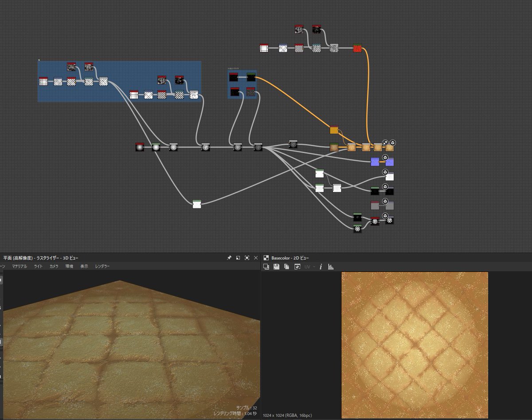Select the first tile node in large blue frame
The width and height of the screenshot is (532, 420).
click(43, 81)
